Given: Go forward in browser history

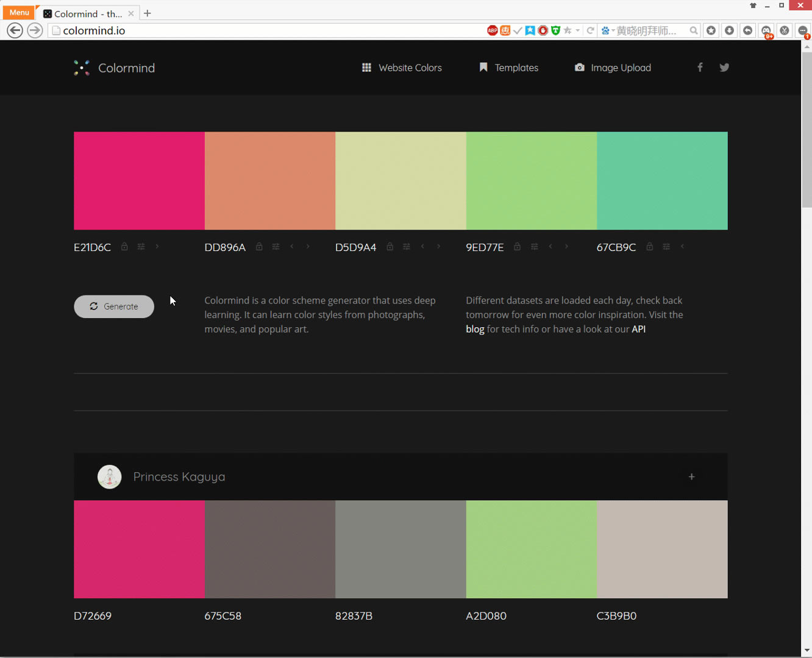Looking at the screenshot, I should 35,30.
